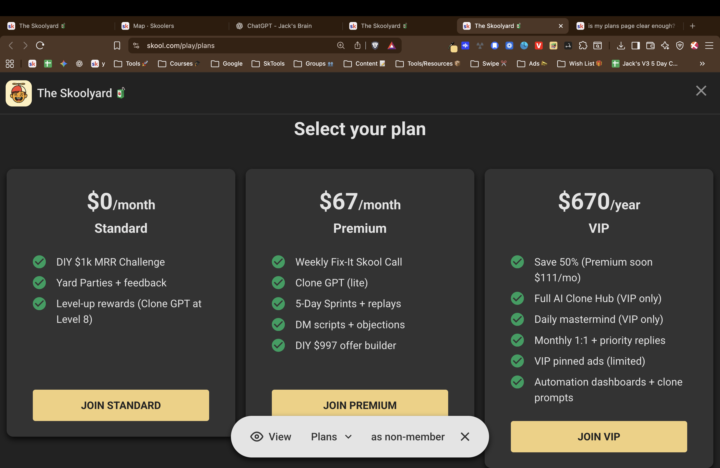Click The Skoolyard mascot logo
The image size is (720, 468).
(19, 93)
